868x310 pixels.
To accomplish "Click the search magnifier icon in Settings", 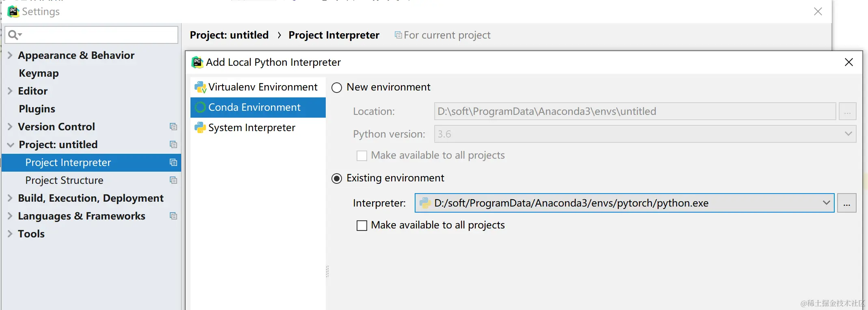I will pyautogui.click(x=14, y=35).
